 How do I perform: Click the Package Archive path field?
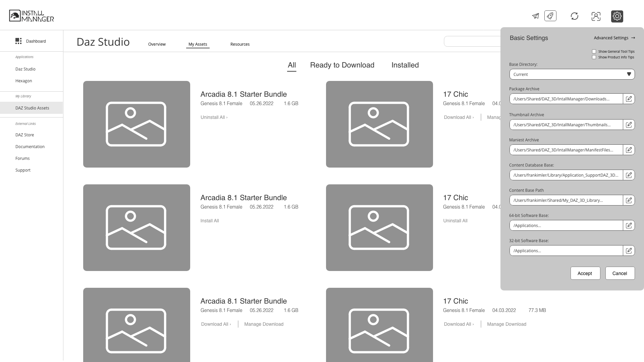[566, 99]
